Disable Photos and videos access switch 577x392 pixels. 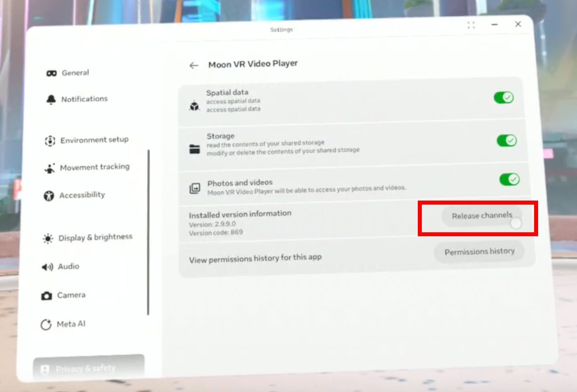pos(509,180)
